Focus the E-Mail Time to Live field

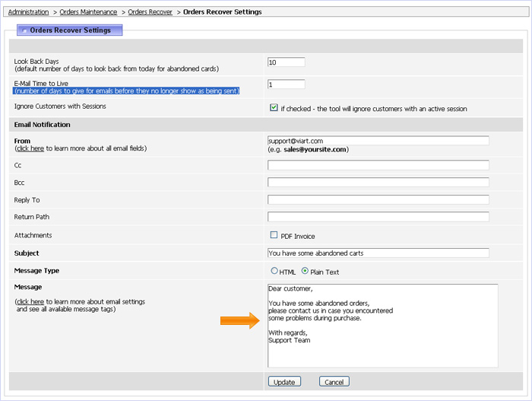coord(287,84)
